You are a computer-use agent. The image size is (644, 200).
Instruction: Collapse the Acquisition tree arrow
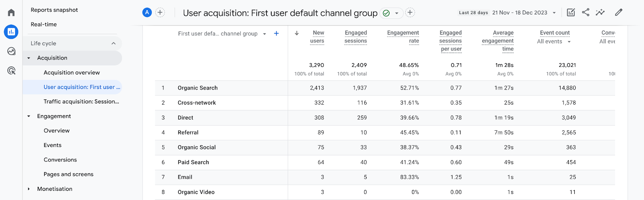(x=29, y=58)
